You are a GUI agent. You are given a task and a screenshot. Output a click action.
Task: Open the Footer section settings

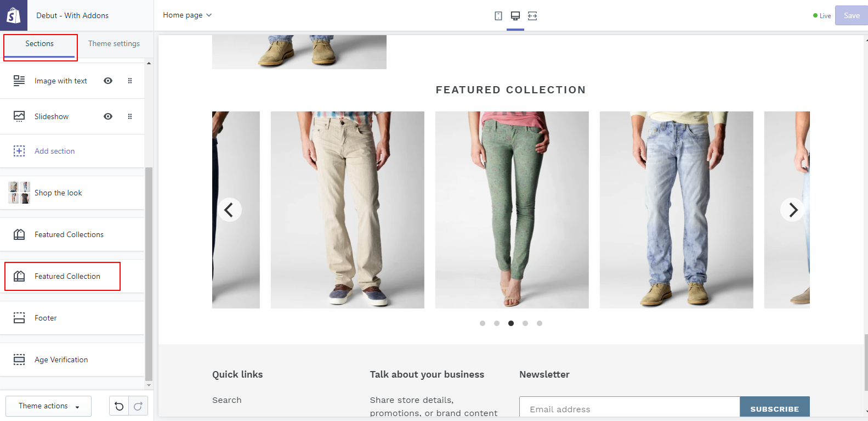pos(72,318)
